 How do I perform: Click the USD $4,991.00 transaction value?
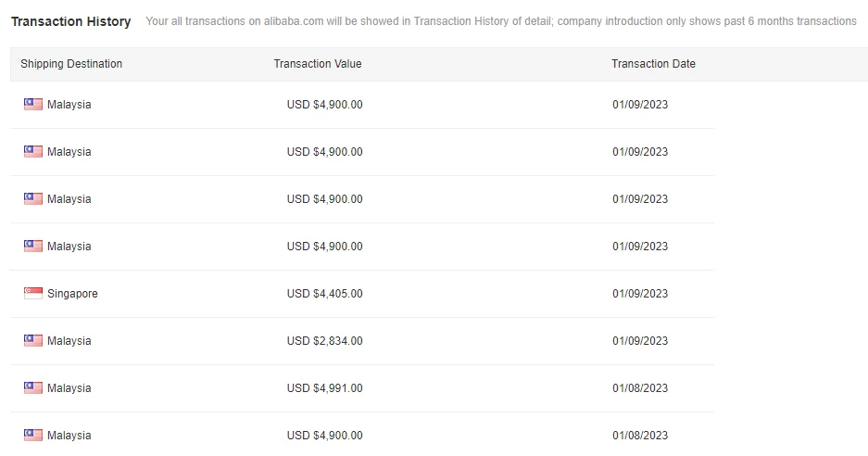click(x=324, y=388)
